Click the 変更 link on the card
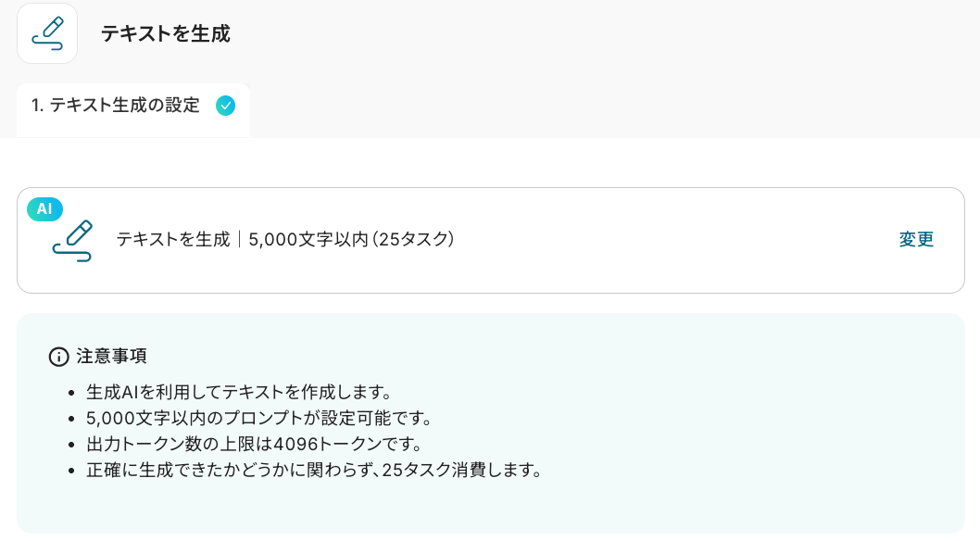Image resolution: width=980 pixels, height=541 pixels. [916, 240]
